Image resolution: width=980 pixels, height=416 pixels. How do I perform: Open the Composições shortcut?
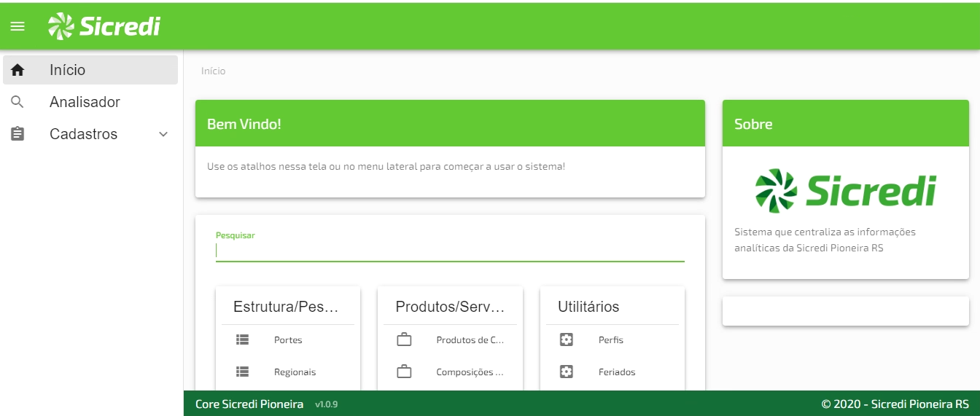[450, 372]
